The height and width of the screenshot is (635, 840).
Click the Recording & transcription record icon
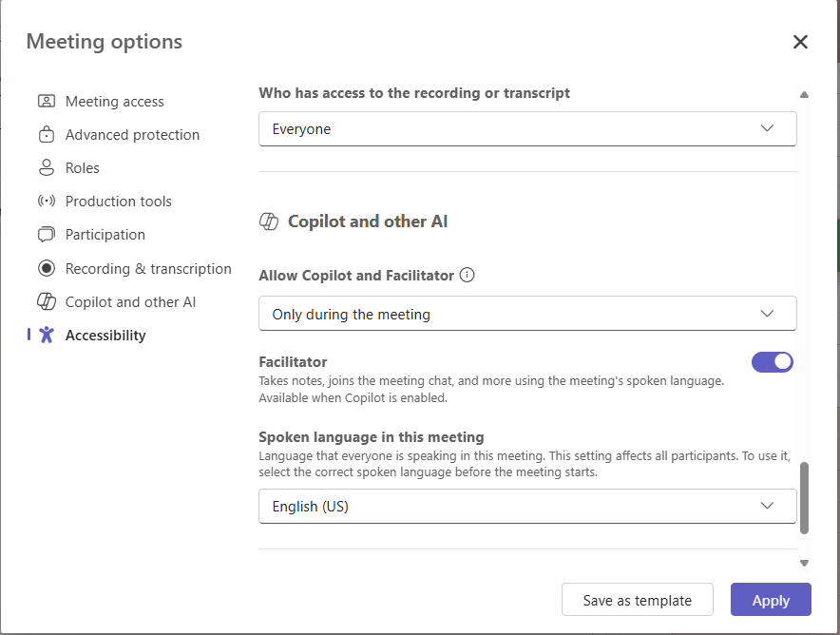(x=46, y=269)
